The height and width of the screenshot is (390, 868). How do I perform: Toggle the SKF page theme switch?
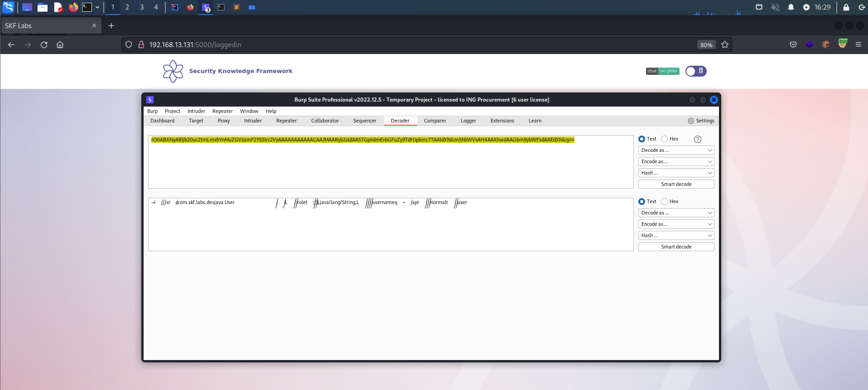[x=696, y=71]
